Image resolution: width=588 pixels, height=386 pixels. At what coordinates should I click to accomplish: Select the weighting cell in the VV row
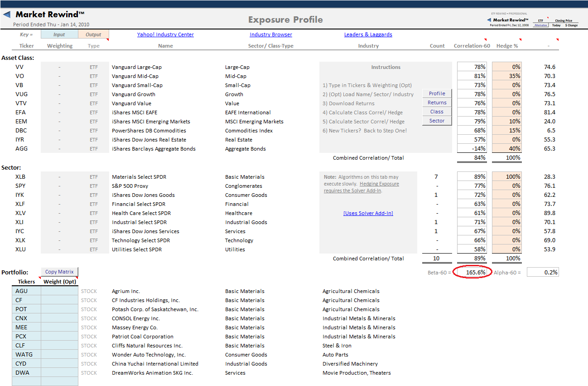[59, 67]
